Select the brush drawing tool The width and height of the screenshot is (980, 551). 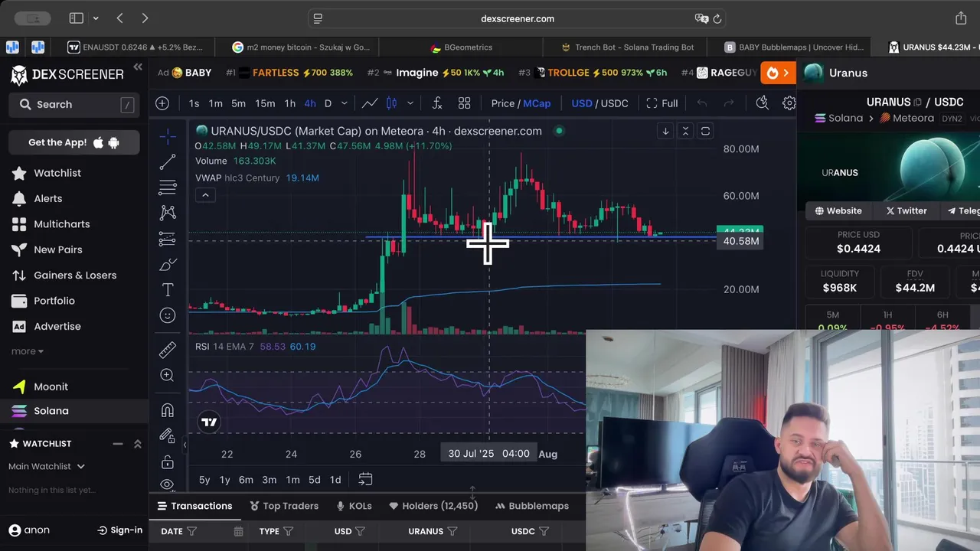(167, 265)
